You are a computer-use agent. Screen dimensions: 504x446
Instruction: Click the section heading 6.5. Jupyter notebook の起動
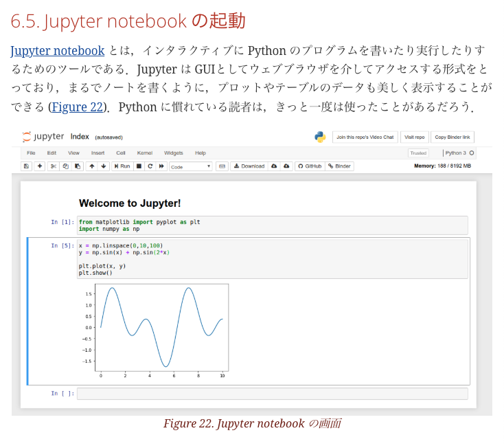[x=128, y=21]
